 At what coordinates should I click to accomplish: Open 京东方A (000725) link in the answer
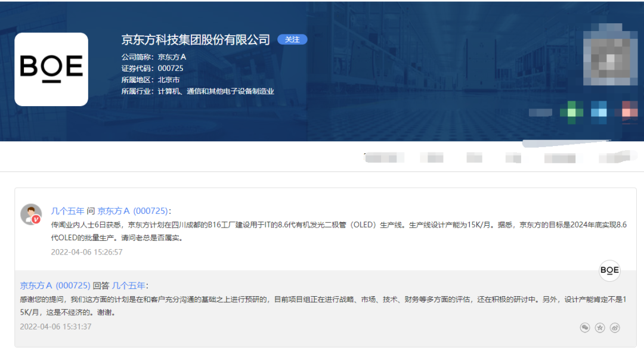[x=55, y=285]
